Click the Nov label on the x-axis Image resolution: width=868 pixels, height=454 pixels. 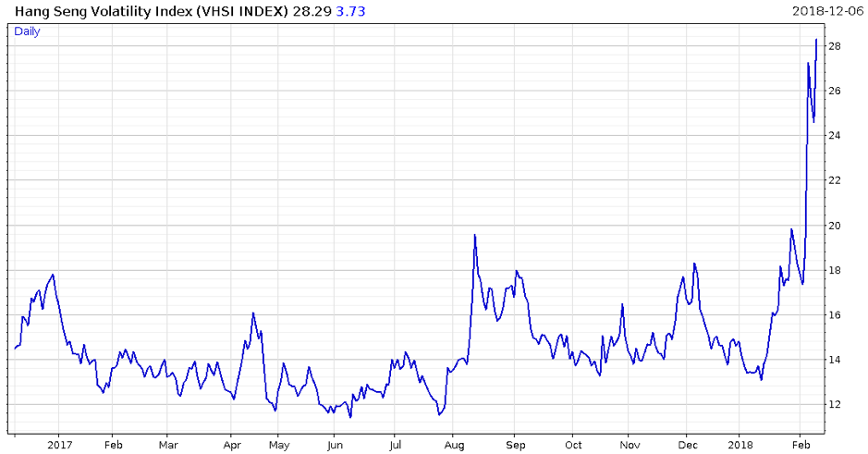point(628,444)
